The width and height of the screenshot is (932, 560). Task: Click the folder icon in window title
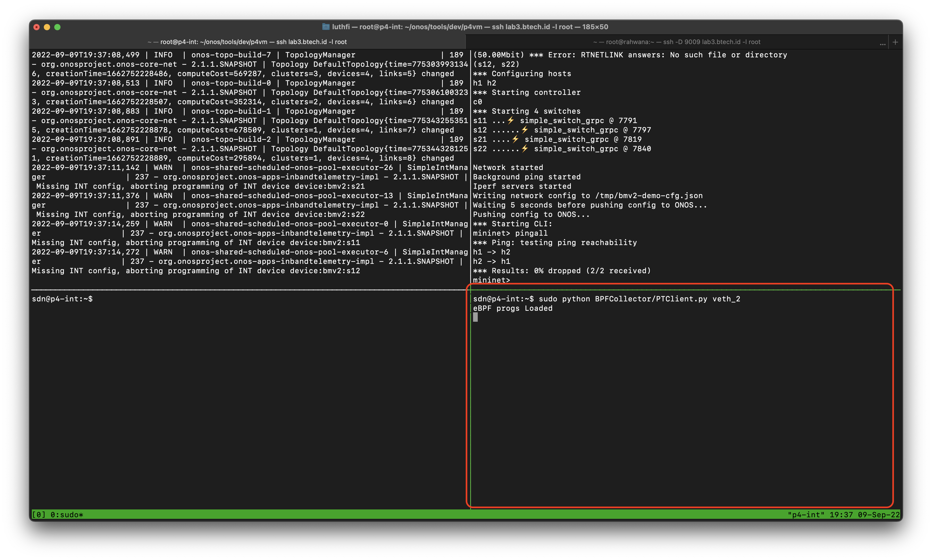click(326, 27)
